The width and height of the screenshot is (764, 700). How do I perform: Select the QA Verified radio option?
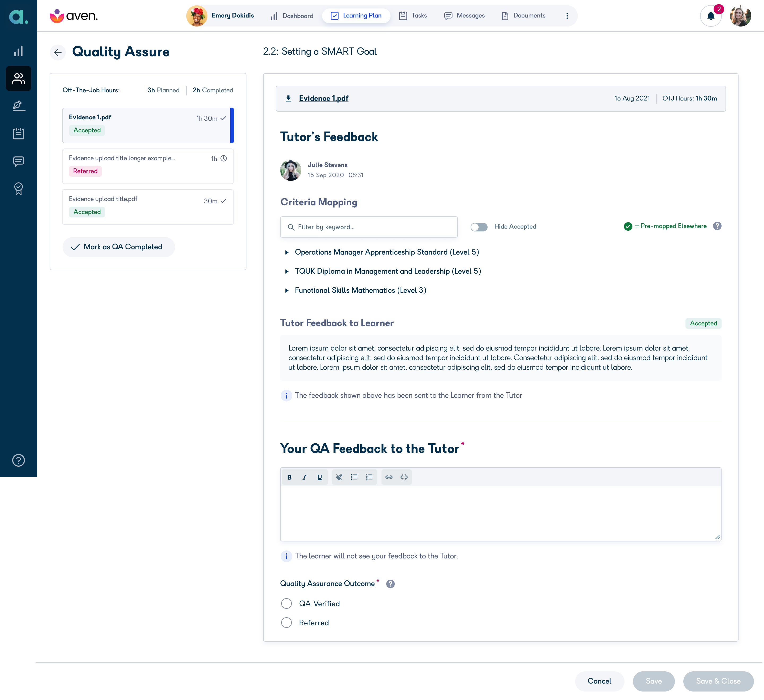(x=286, y=603)
